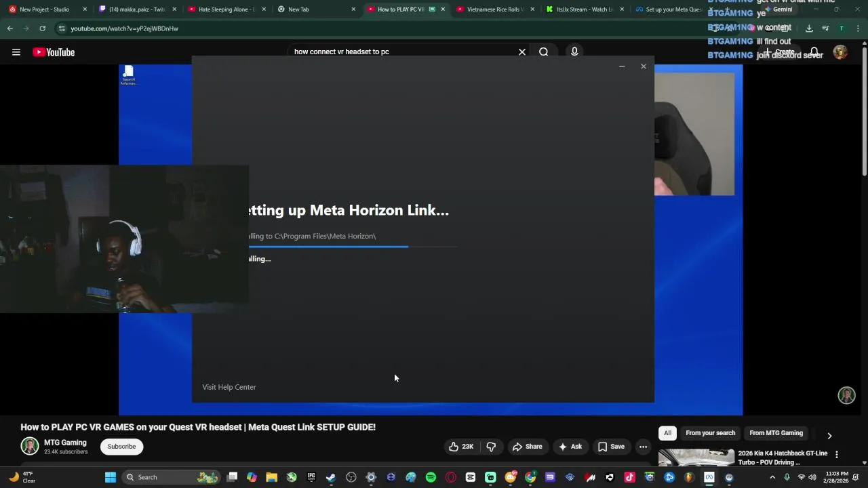The image size is (868, 488).
Task: Go back in browser history
Action: [10, 28]
